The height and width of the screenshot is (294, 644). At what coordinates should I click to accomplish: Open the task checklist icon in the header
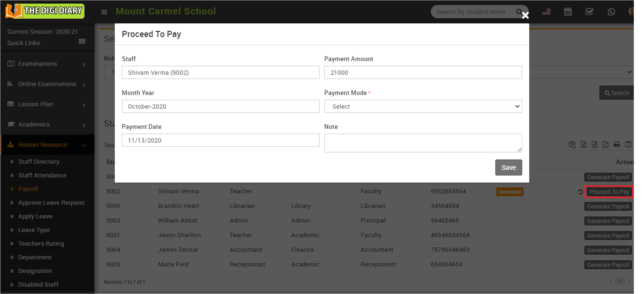pyautogui.click(x=589, y=12)
